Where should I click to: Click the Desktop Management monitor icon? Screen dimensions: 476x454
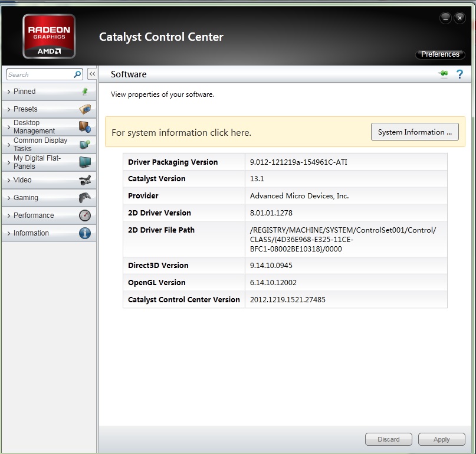[x=85, y=127]
